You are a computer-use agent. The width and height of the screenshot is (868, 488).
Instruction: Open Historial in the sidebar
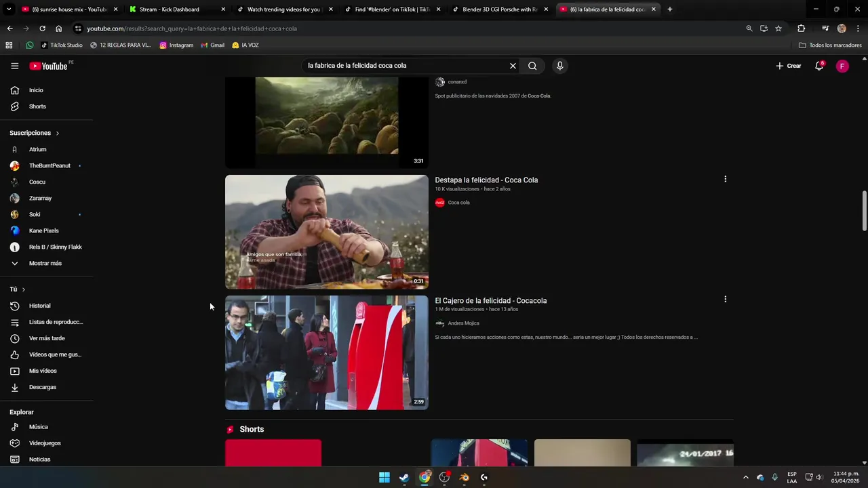coord(39,306)
